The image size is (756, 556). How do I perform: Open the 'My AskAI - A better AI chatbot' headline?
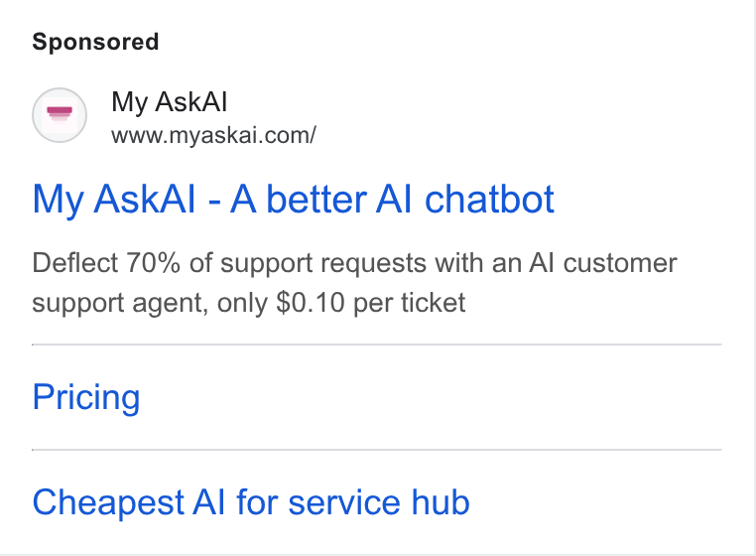[293, 200]
